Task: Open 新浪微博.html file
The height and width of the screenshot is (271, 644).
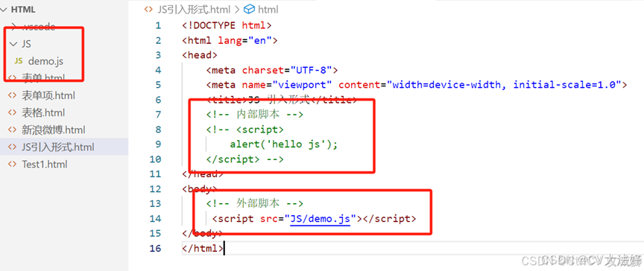Action: tap(54, 130)
